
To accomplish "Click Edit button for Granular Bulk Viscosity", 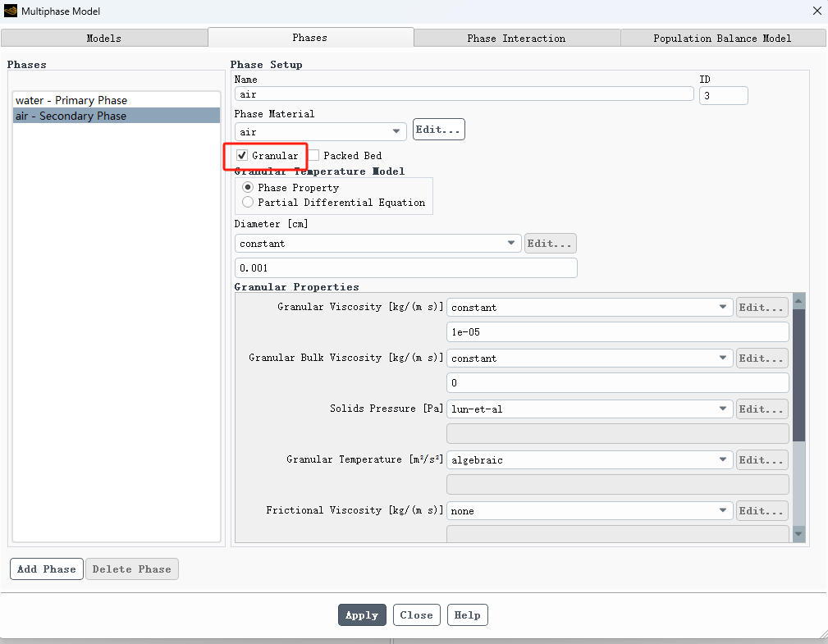I will pos(762,358).
